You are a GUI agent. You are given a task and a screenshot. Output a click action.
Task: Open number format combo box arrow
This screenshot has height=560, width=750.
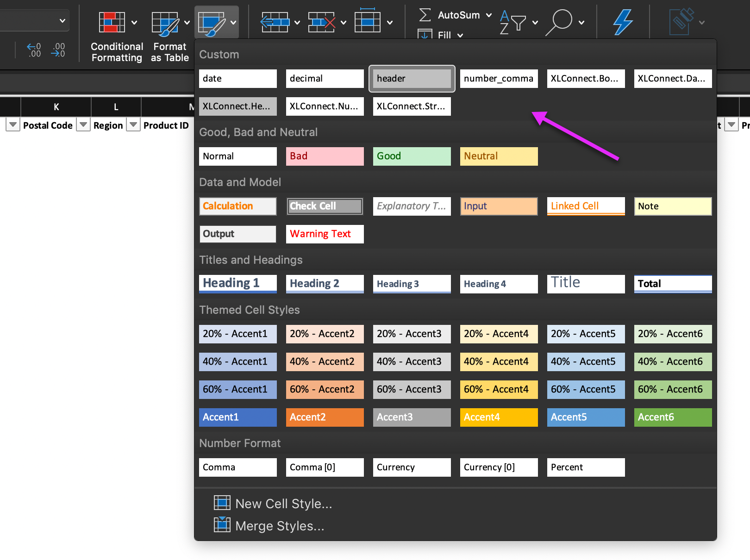click(x=62, y=21)
